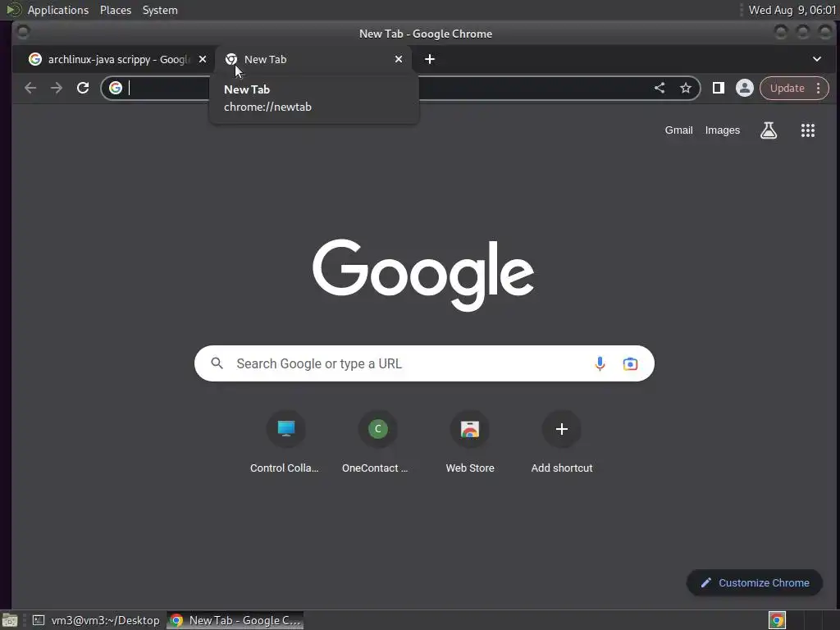
Task: Click the Google icon in address bar
Action: pyautogui.click(x=116, y=88)
